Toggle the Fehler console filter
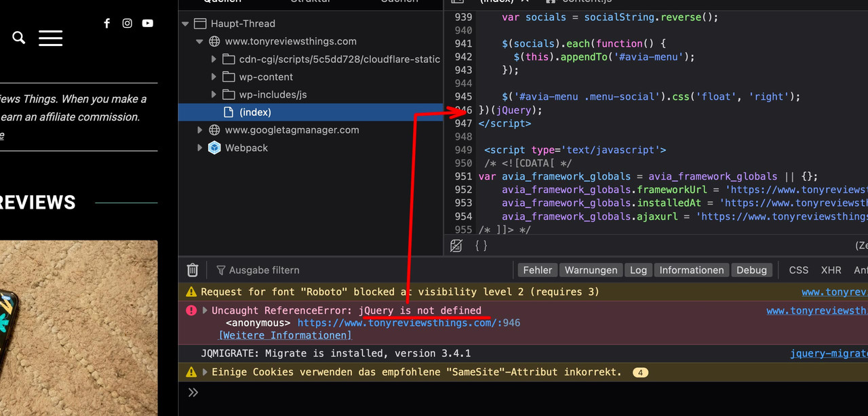The image size is (868, 416). [538, 270]
